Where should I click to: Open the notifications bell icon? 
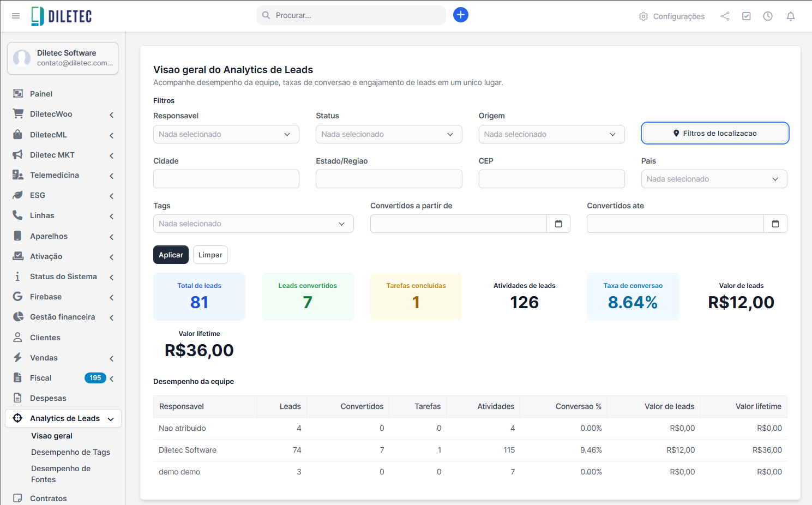(790, 16)
